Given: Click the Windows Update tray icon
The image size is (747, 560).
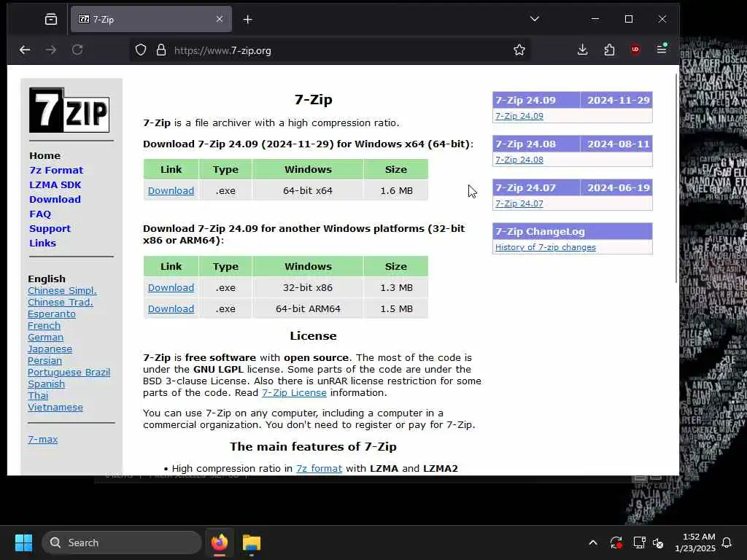Looking at the screenshot, I should 616,542.
